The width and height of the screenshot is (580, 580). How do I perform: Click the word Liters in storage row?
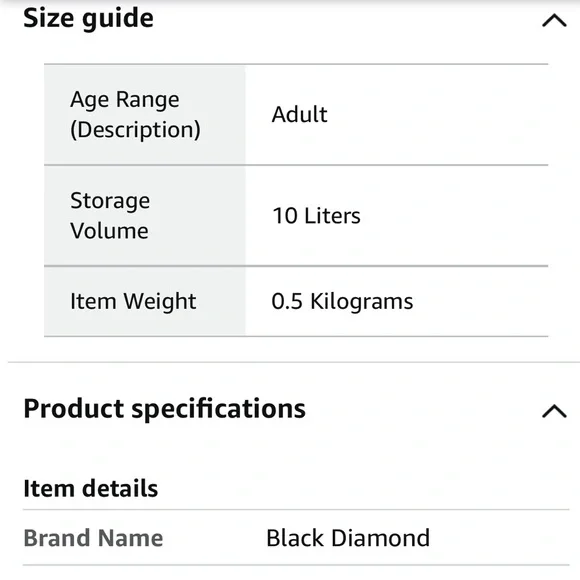point(332,216)
